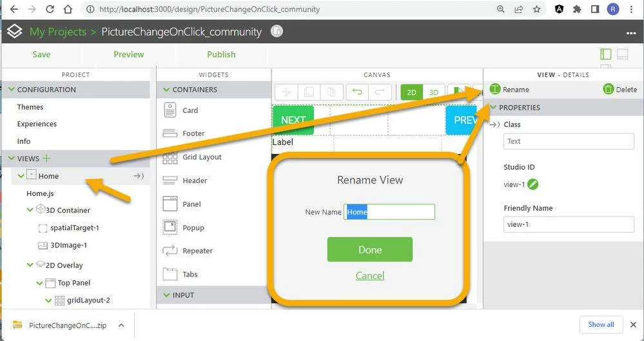Viewport: 644px width, 341px height.
Task: Switch canvas to 2D mode
Action: pos(411,92)
